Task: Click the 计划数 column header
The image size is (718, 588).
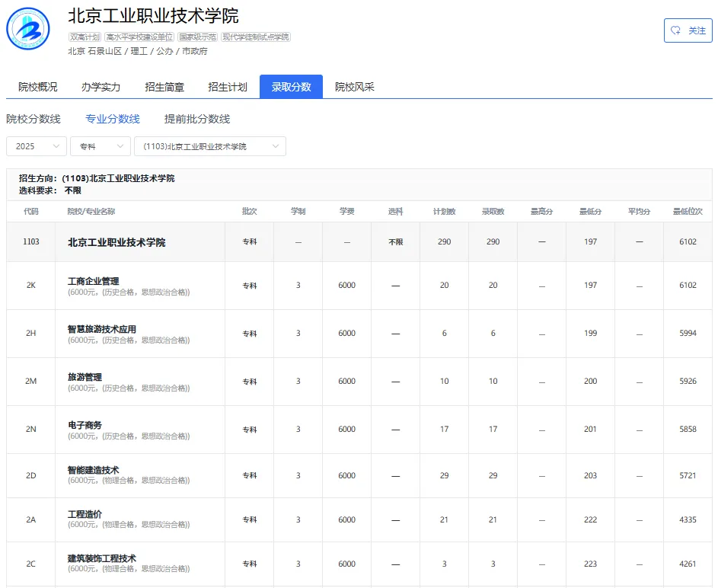Action: pos(444,212)
